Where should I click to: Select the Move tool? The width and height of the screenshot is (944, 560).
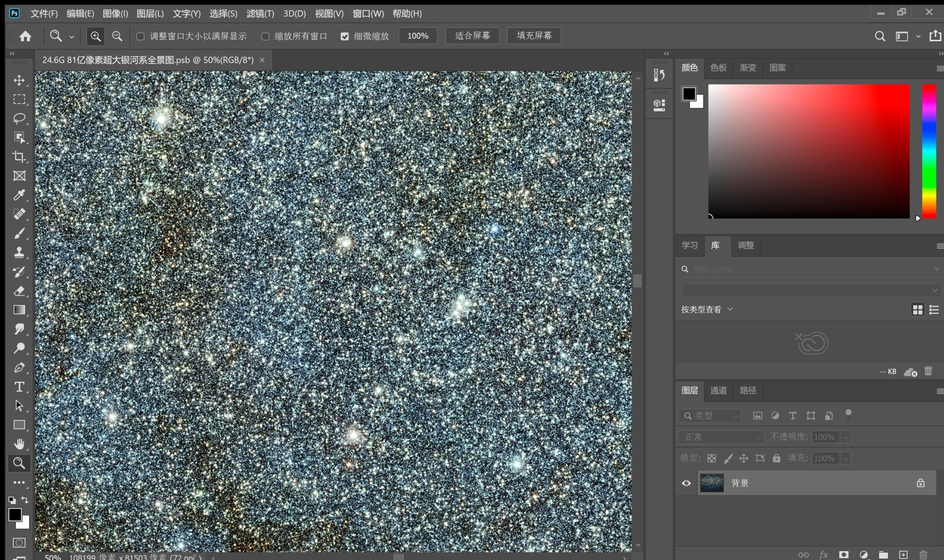(x=19, y=80)
